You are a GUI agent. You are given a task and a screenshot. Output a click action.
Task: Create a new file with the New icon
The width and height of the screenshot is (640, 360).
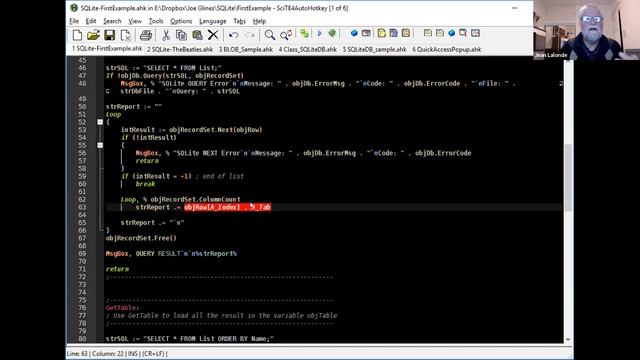77,35
